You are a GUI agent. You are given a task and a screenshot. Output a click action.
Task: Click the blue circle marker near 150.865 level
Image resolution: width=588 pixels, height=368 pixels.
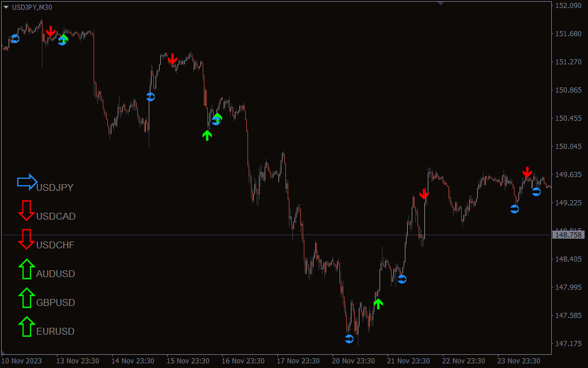(x=150, y=97)
